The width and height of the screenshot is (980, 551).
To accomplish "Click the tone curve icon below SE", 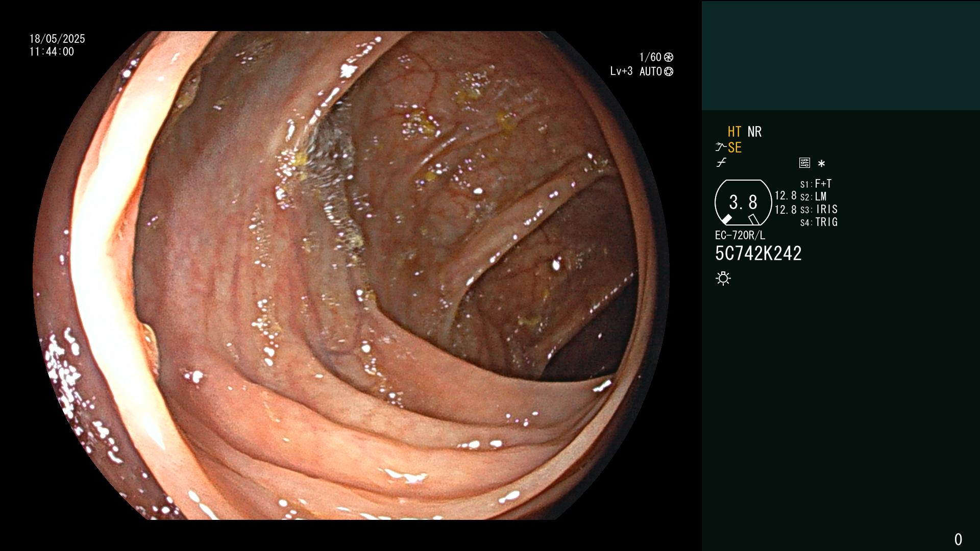I will click(x=721, y=163).
